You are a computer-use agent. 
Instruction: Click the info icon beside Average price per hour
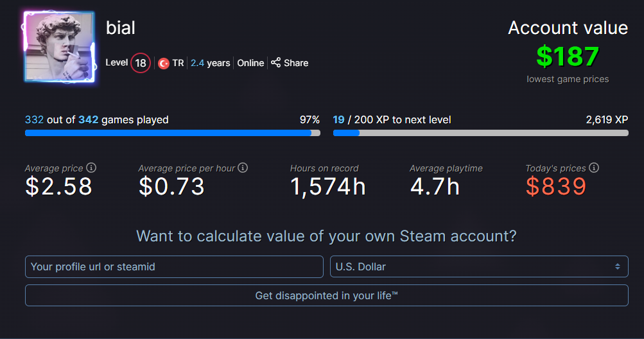coord(243,168)
